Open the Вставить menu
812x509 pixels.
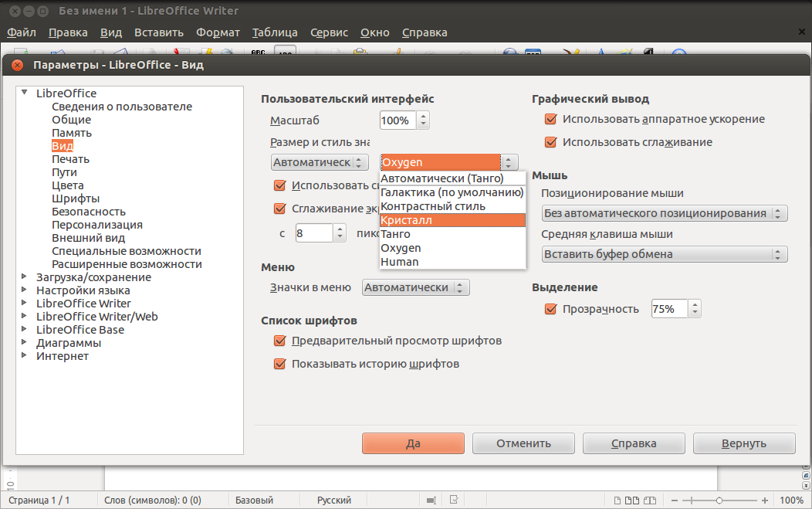pos(159,32)
